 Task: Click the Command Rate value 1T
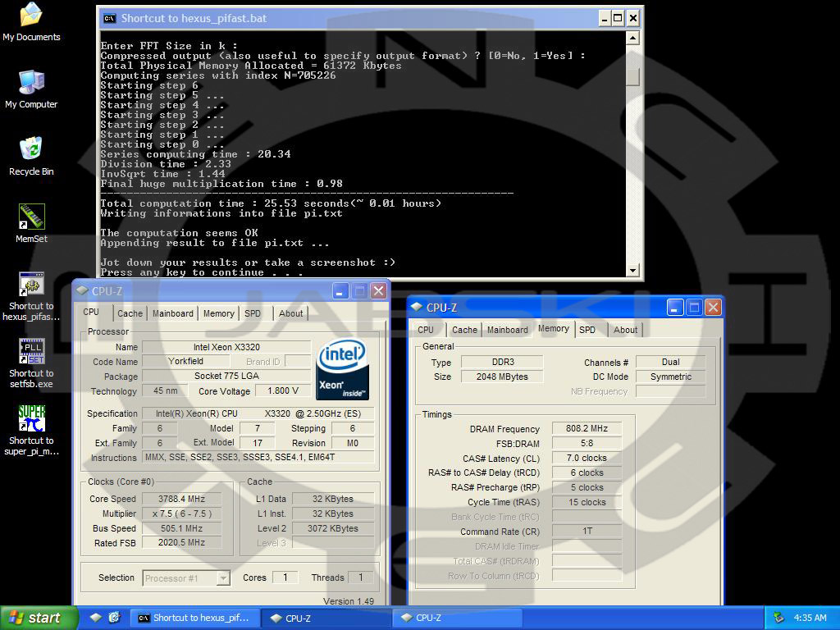[587, 531]
